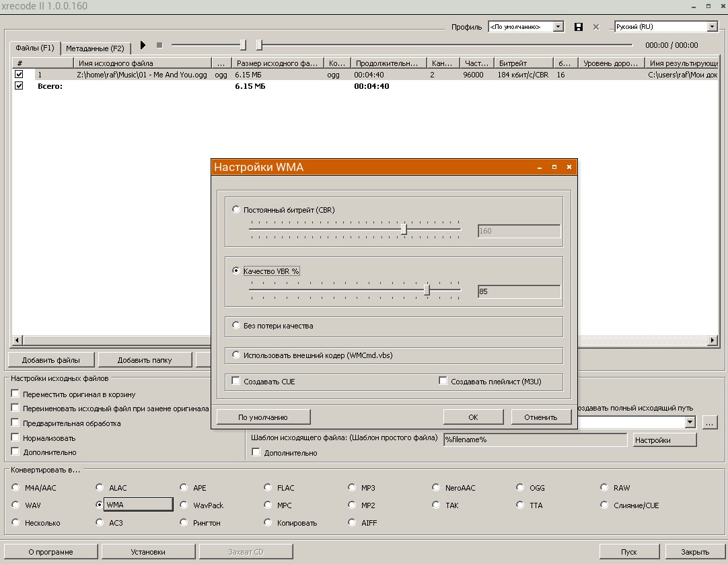Stop playback with the square stop icon
This screenshot has width=728, height=564.
click(159, 45)
